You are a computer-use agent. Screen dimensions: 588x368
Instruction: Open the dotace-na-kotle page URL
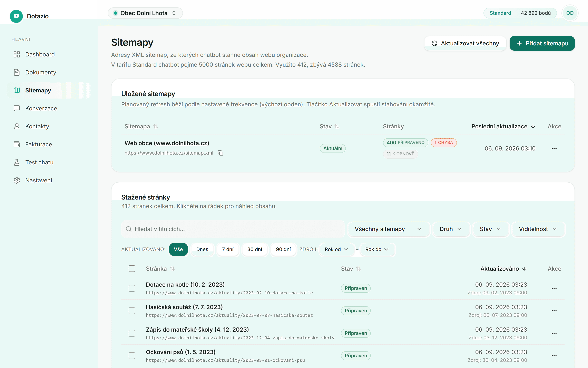[x=229, y=293]
